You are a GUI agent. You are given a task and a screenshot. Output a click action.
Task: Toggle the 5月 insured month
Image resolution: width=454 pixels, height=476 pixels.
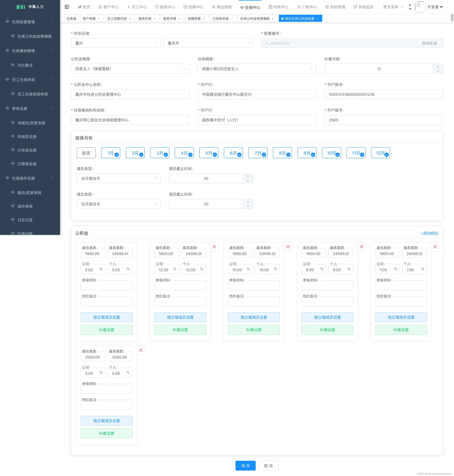209,153
